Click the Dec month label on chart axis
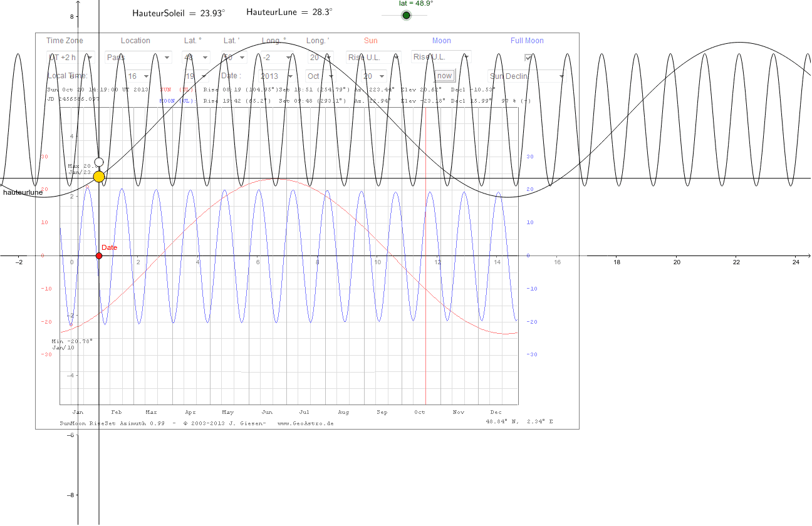This screenshot has height=526, width=812. tap(496, 412)
